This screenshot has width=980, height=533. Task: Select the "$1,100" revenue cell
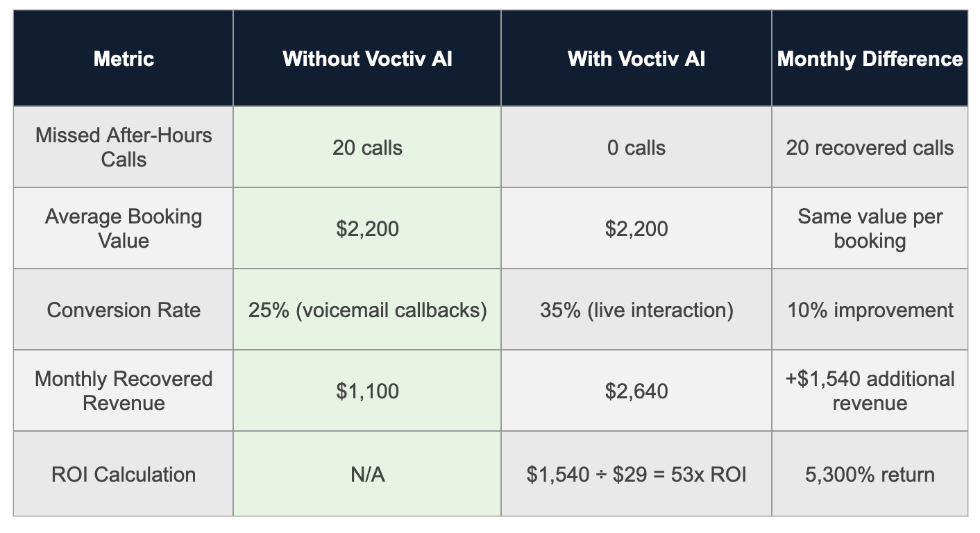(367, 391)
